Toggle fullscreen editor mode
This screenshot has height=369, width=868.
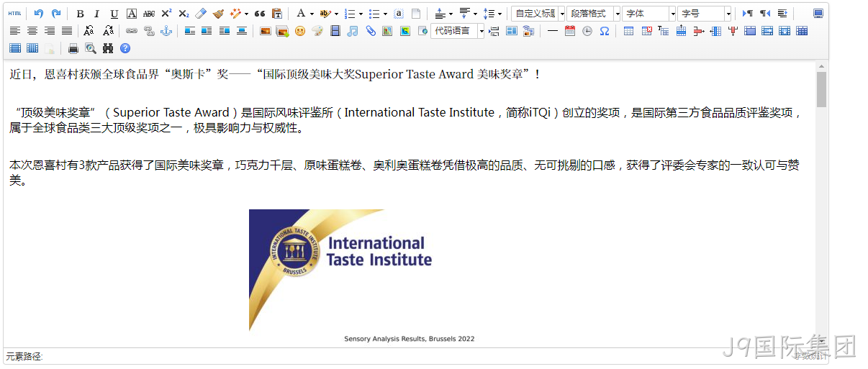click(818, 14)
